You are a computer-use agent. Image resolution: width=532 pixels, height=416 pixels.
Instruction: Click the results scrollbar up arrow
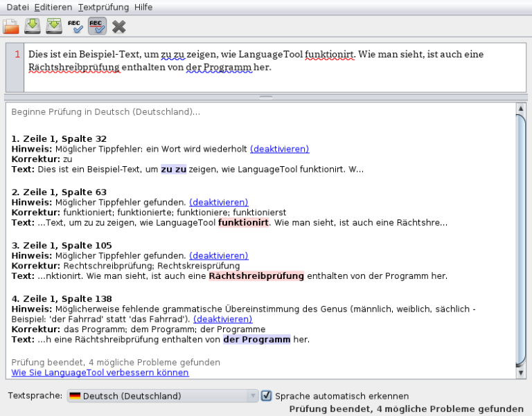pyautogui.click(x=521, y=109)
